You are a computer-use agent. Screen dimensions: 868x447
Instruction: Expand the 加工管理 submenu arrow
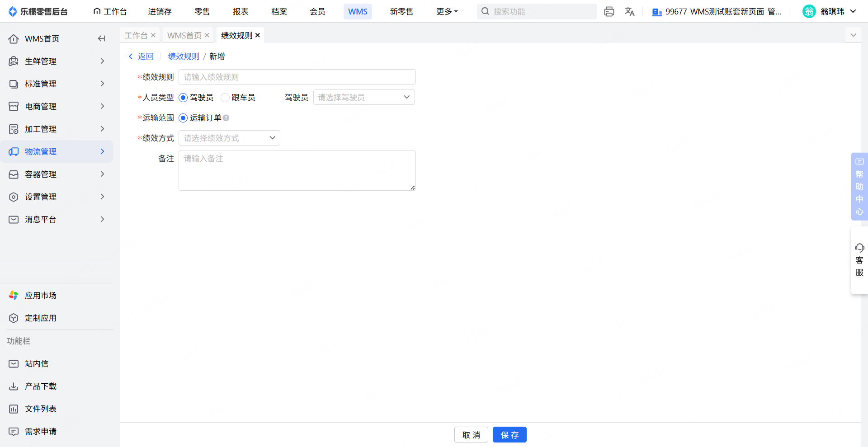(102, 129)
